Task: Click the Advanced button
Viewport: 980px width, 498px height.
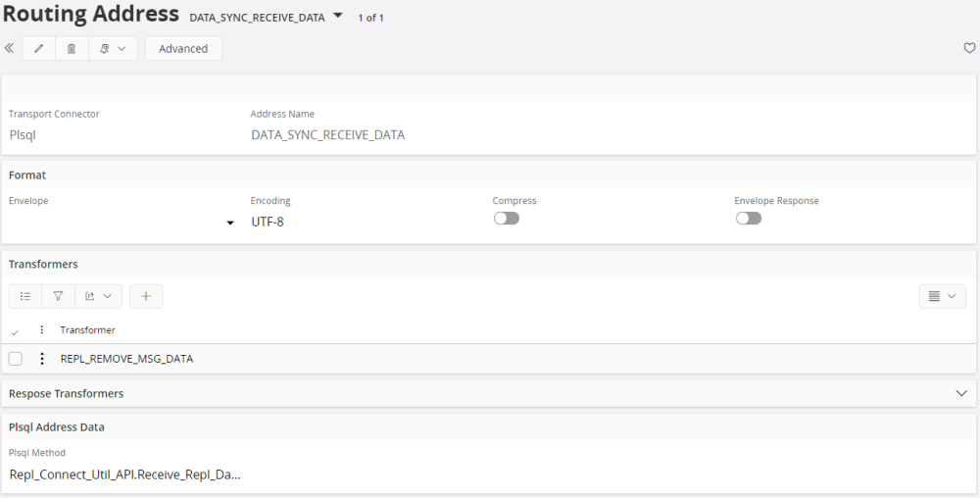Action: [183, 49]
